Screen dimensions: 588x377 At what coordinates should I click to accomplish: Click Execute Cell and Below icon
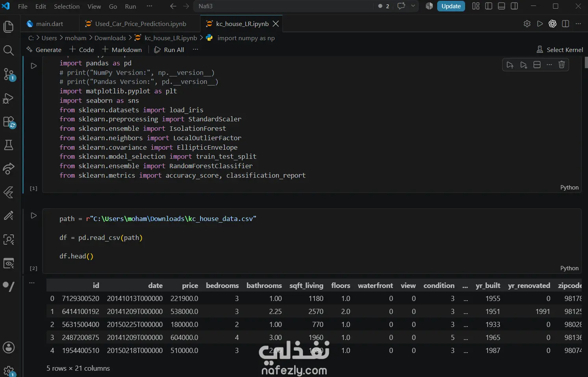point(523,65)
